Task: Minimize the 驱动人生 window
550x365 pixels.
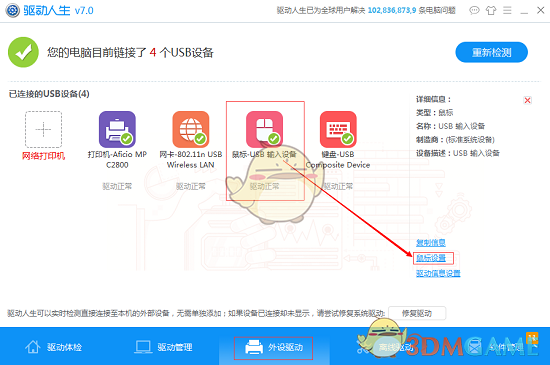Action: [524, 11]
